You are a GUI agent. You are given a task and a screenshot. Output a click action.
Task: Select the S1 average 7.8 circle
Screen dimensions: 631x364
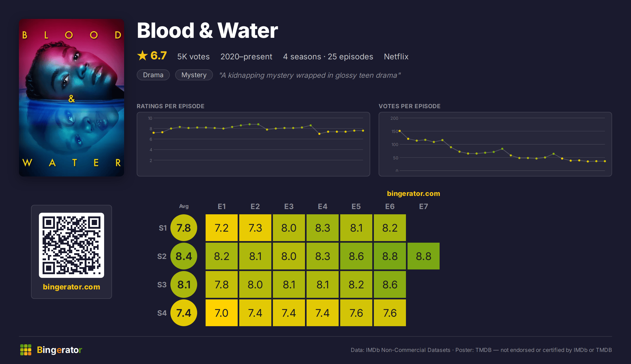pos(184,228)
